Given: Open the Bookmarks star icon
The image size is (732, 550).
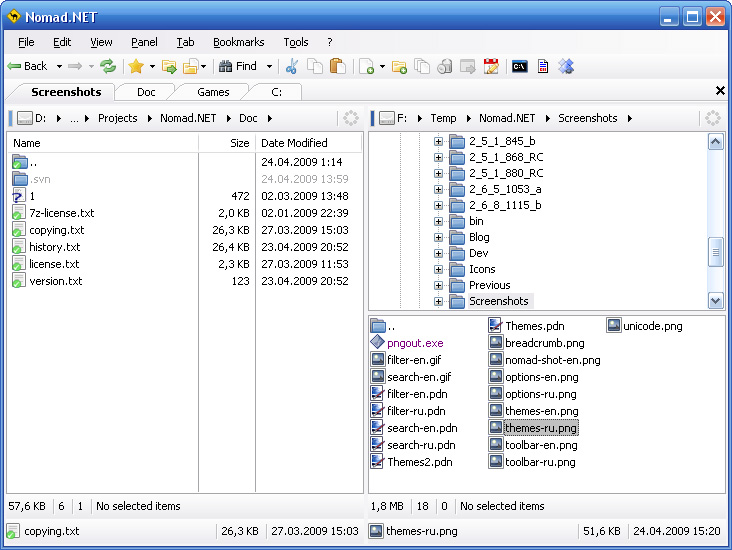Looking at the screenshot, I should pyautogui.click(x=136, y=66).
